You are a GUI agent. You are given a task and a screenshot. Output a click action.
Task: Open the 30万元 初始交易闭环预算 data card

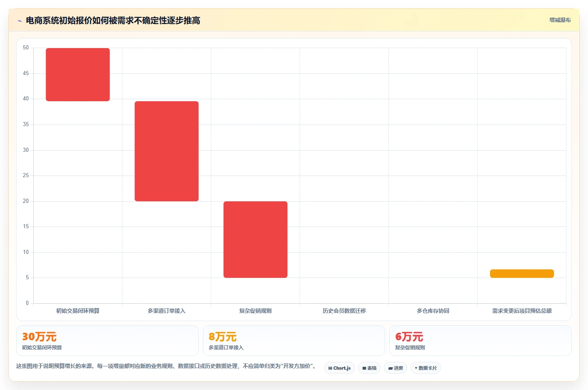tap(107, 341)
